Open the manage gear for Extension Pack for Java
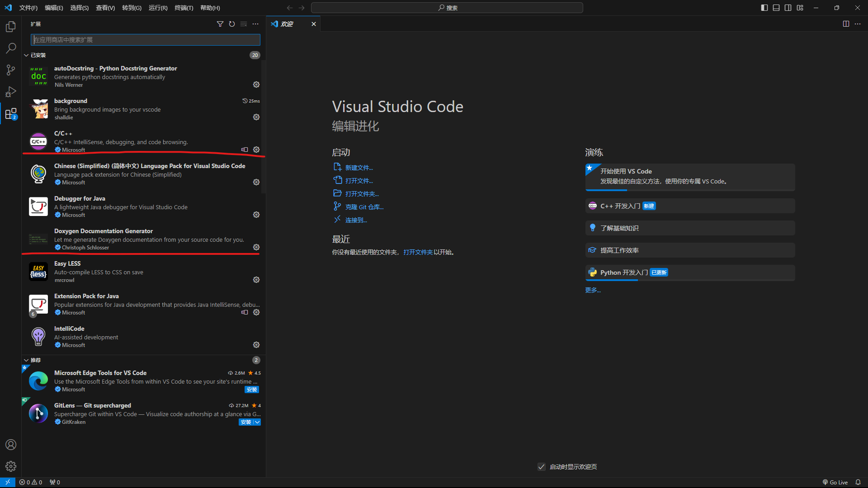 click(256, 312)
